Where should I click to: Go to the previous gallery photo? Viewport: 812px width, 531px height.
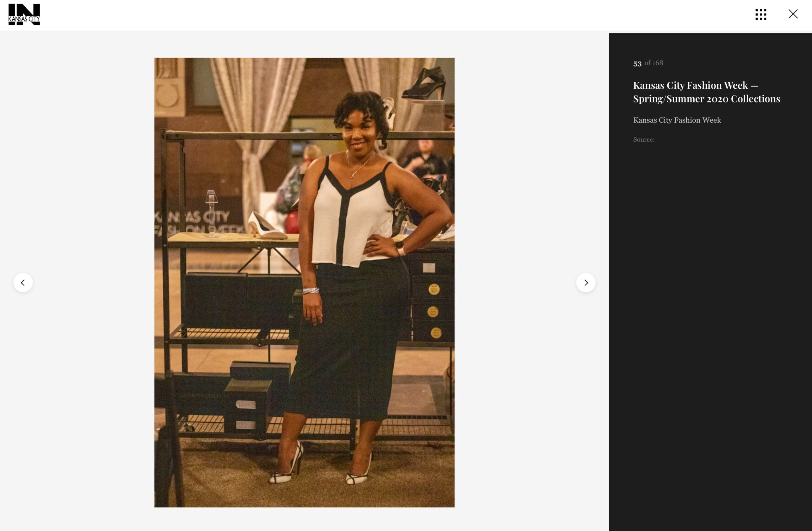point(23,282)
